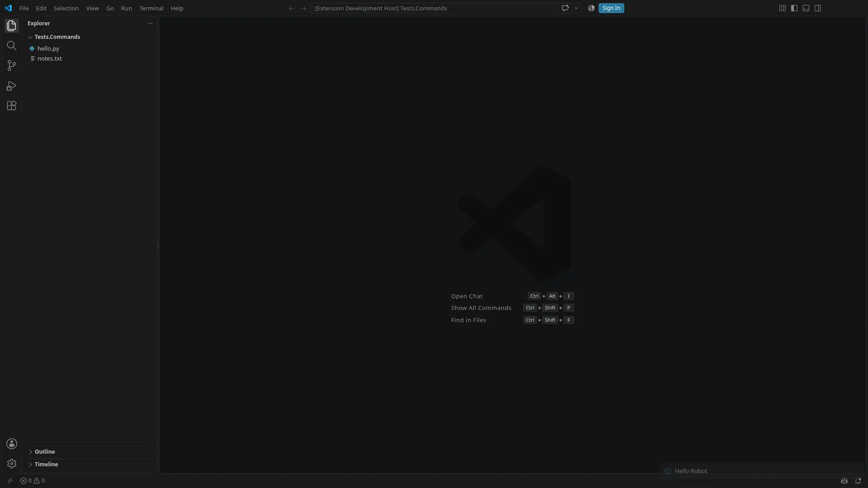Open the Selection menu

pyautogui.click(x=66, y=8)
